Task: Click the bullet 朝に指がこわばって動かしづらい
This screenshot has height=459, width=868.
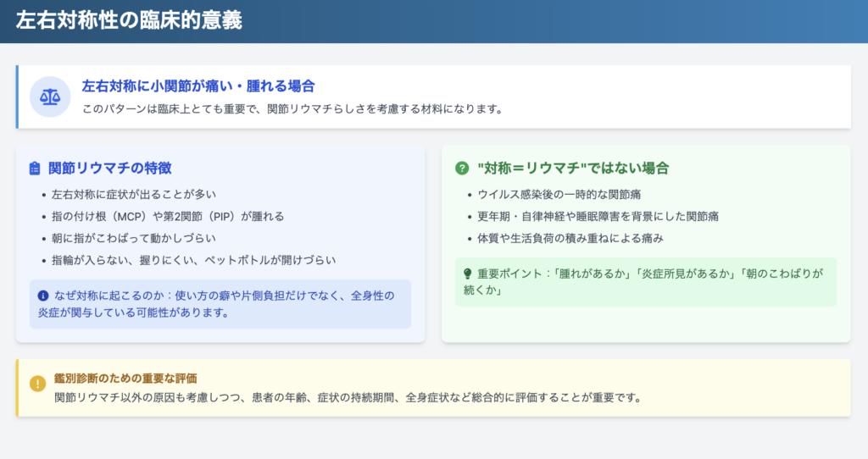Action: pos(134,238)
